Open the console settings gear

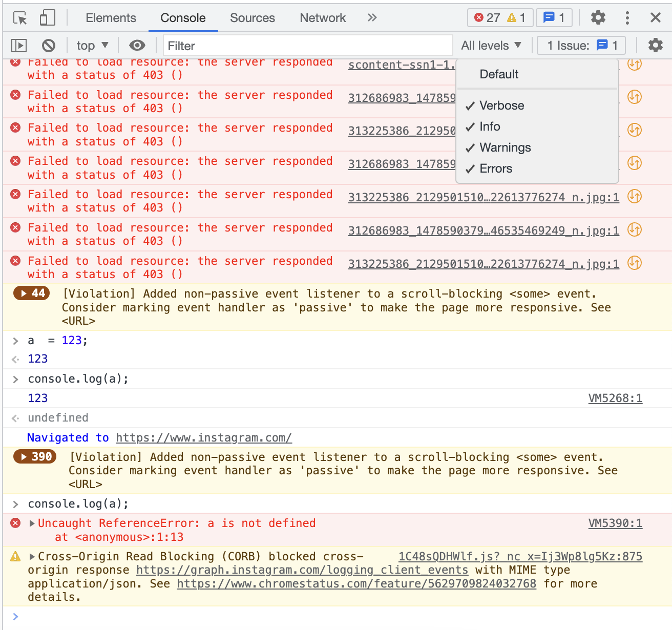[655, 46]
